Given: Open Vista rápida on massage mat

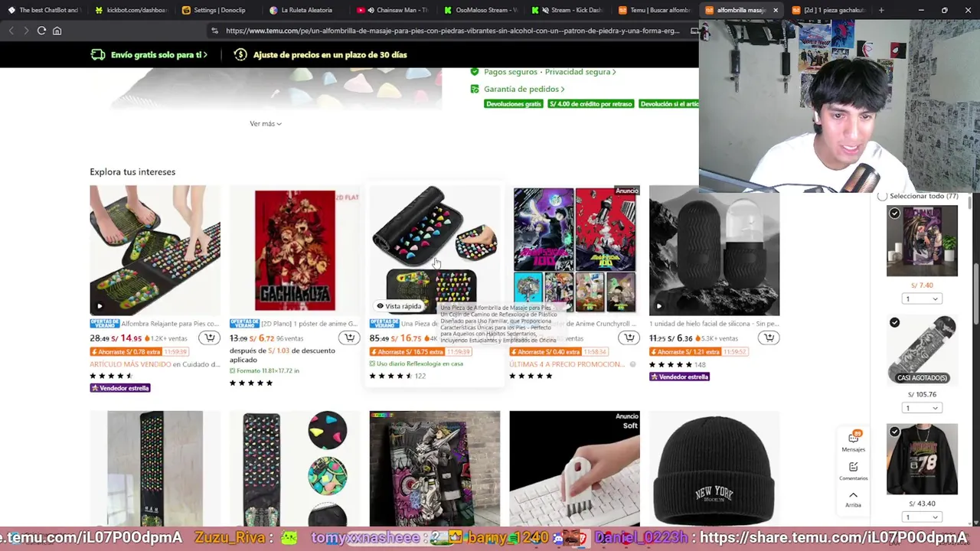Looking at the screenshot, I should (x=399, y=306).
